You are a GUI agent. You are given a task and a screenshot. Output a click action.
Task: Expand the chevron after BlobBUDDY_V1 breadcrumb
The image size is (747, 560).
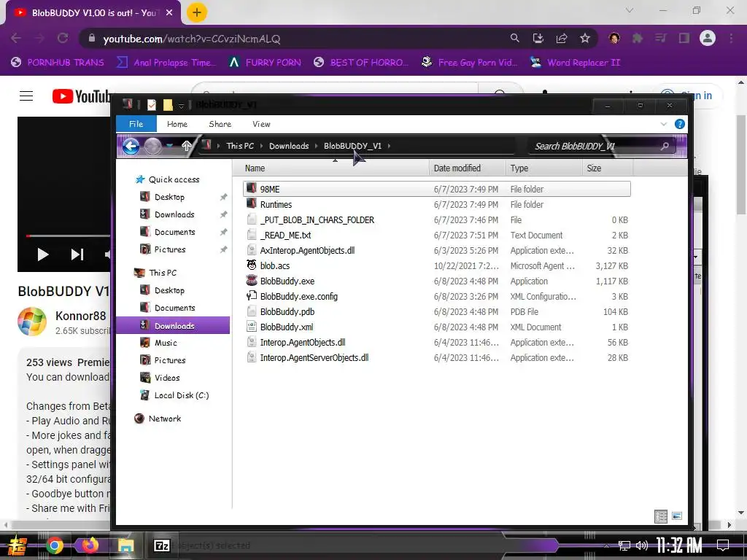(x=390, y=146)
